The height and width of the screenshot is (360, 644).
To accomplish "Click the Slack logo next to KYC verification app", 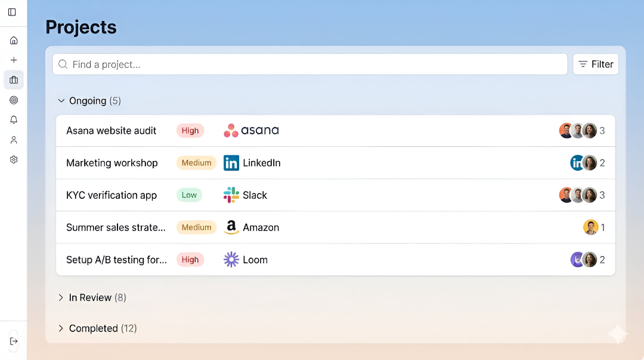I will (x=231, y=195).
